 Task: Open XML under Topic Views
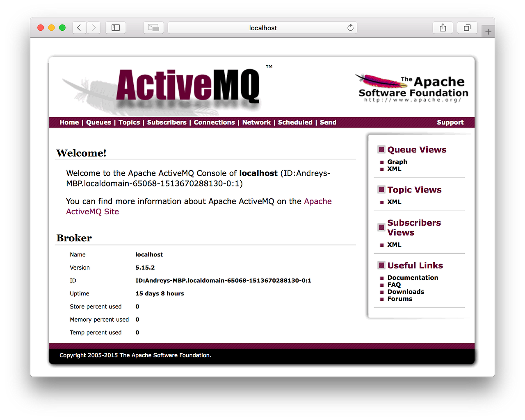tap(394, 202)
